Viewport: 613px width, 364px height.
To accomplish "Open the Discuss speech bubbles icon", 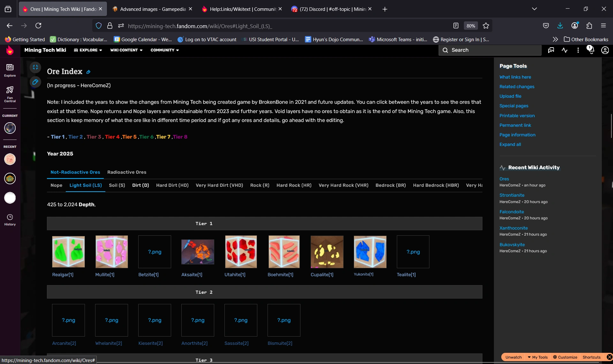I will click(x=551, y=50).
